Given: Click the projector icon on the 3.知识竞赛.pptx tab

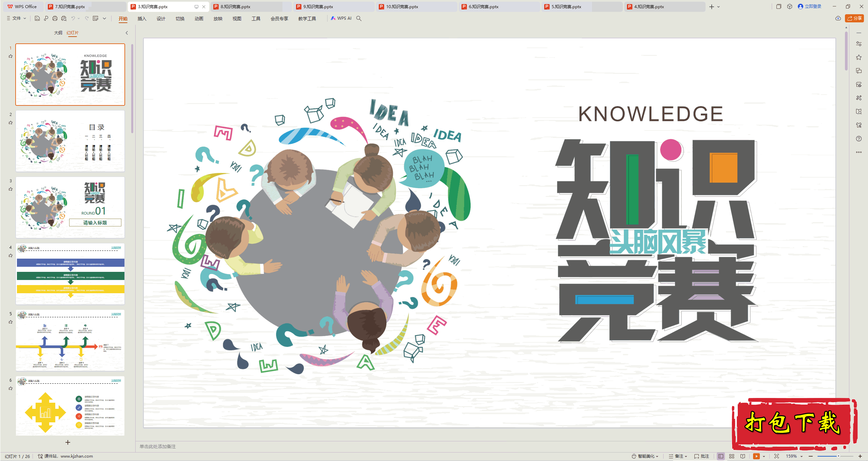Looking at the screenshot, I should click(196, 7).
